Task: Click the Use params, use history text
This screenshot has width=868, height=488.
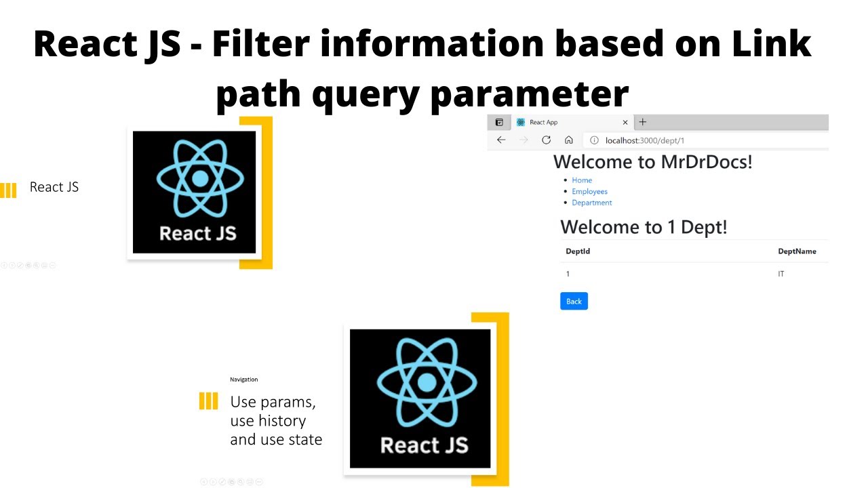Action: pos(276,421)
